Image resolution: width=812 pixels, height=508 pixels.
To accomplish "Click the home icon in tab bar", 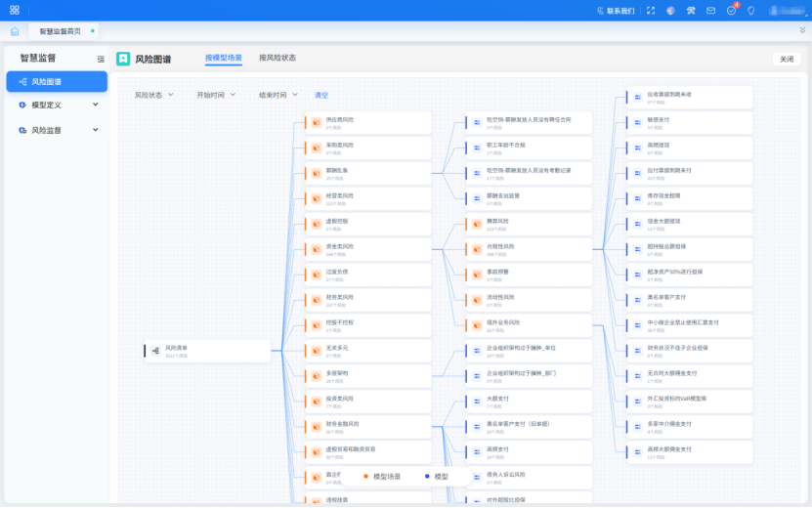I will (15, 31).
